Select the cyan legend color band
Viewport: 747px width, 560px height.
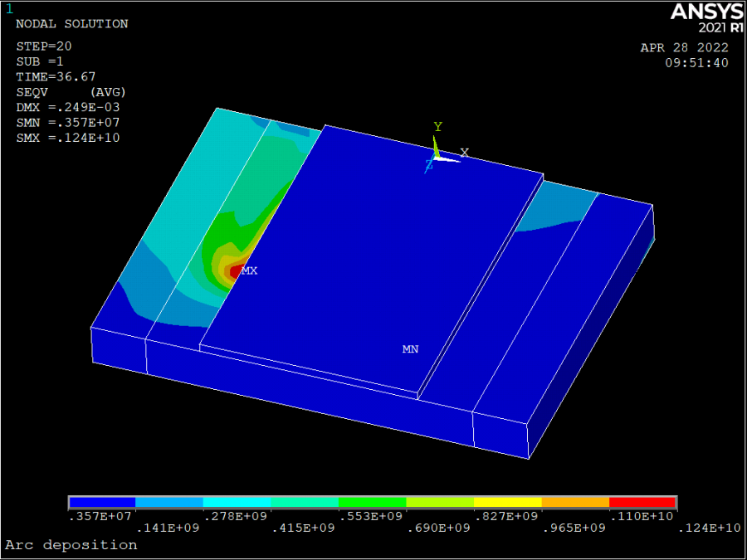(x=237, y=503)
